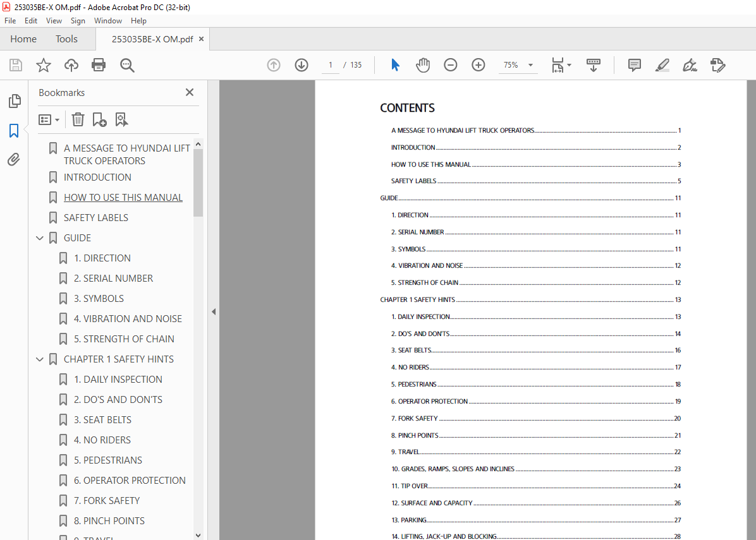
Task: Click the Save file icon
Action: tap(16, 65)
